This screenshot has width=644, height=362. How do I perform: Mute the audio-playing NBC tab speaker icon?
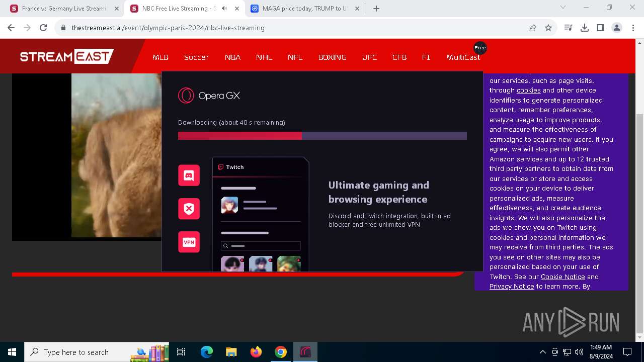tap(224, 9)
